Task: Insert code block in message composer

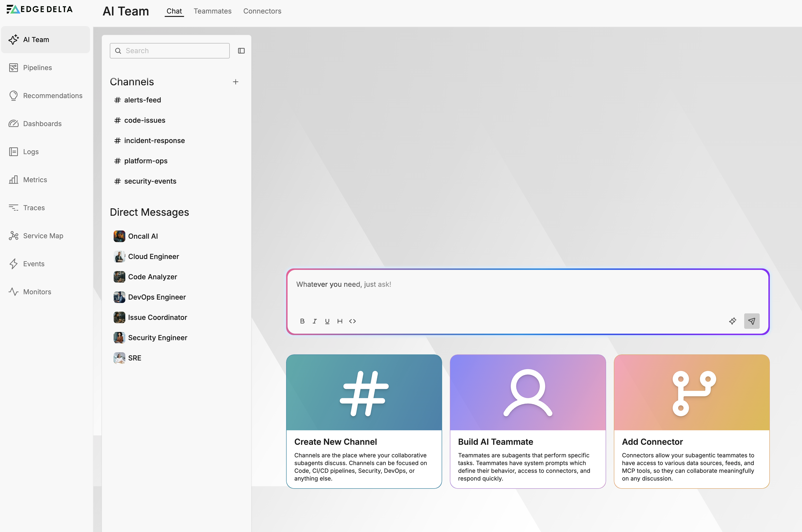Action: 352,321
